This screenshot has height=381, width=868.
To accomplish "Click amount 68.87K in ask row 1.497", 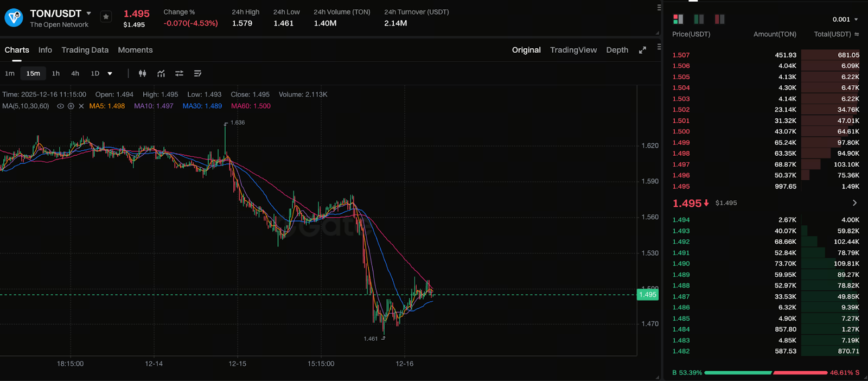I will point(785,164).
